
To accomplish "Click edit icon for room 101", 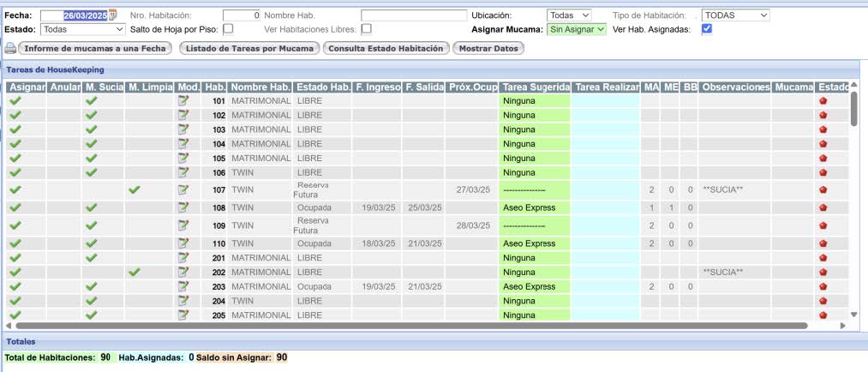I will 183,101.
